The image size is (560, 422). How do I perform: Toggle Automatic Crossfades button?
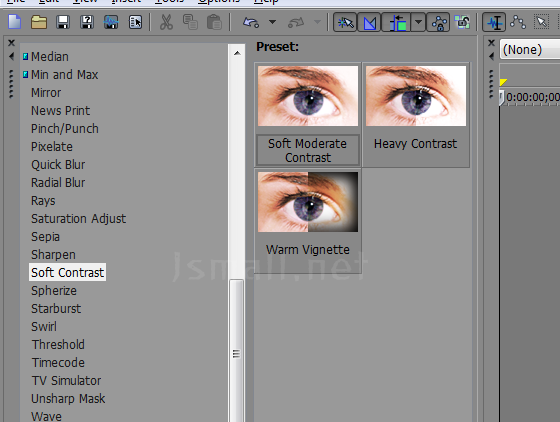369,22
